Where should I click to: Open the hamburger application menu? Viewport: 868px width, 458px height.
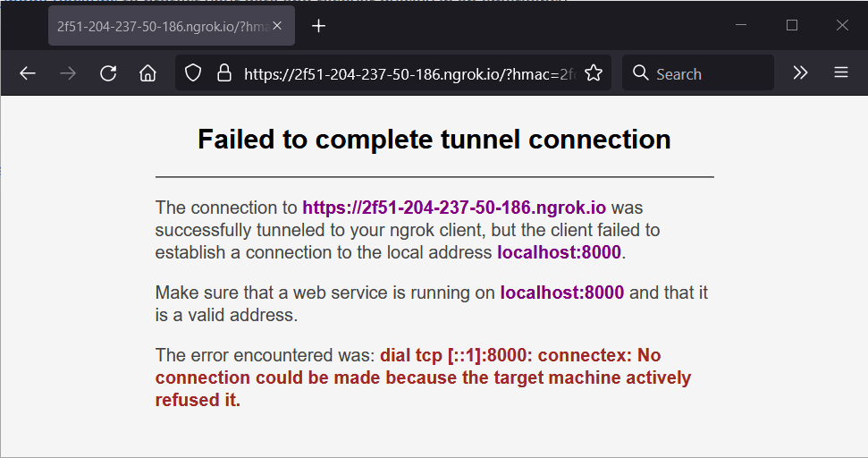click(x=841, y=74)
